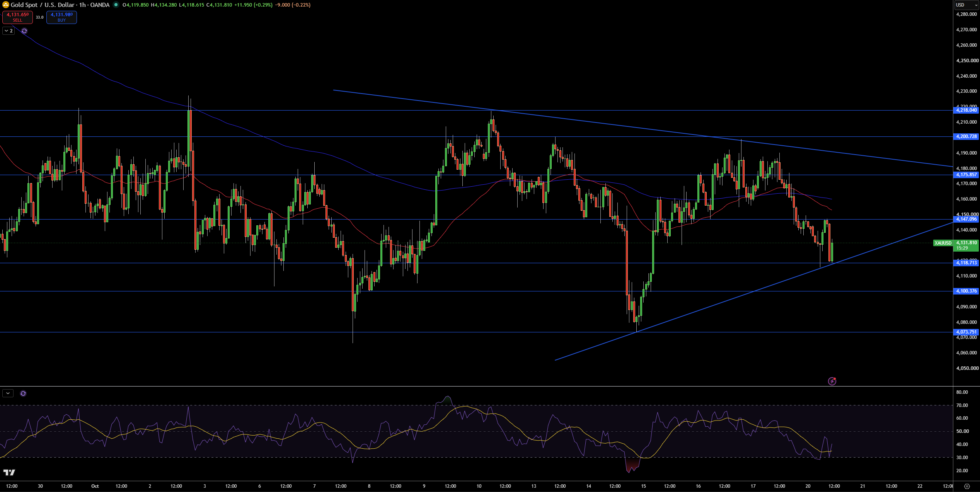Click the purple refresh icon in the RSI pane
This screenshot has height=492, width=980.
(23, 393)
